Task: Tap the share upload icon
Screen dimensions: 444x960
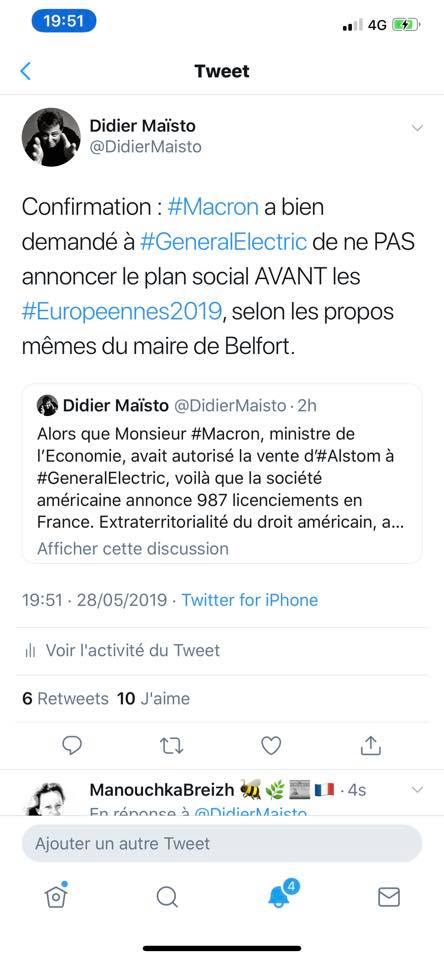Action: coord(370,745)
